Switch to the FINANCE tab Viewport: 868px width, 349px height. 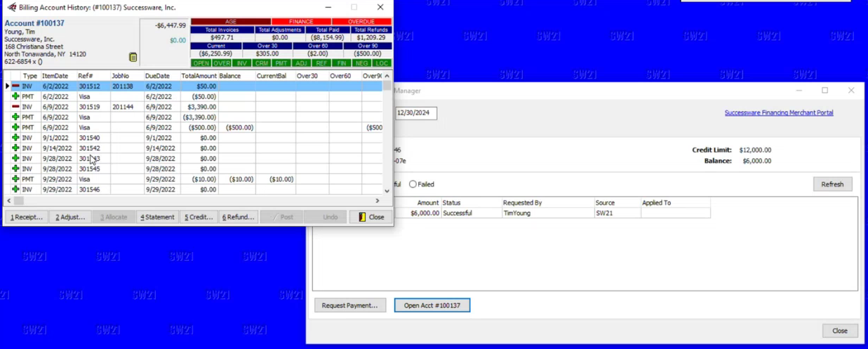pos(301,22)
